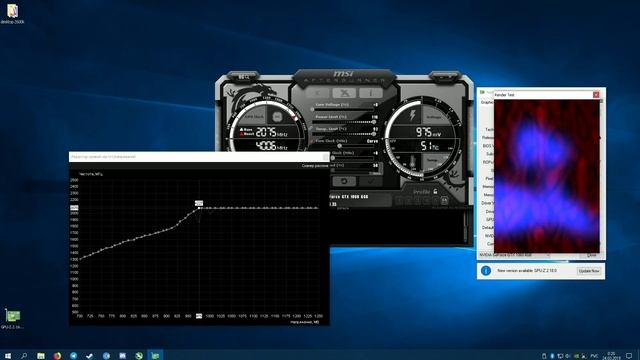Click the active GPU-Z taskbar icon
The height and width of the screenshot is (360, 640).
tap(155, 356)
